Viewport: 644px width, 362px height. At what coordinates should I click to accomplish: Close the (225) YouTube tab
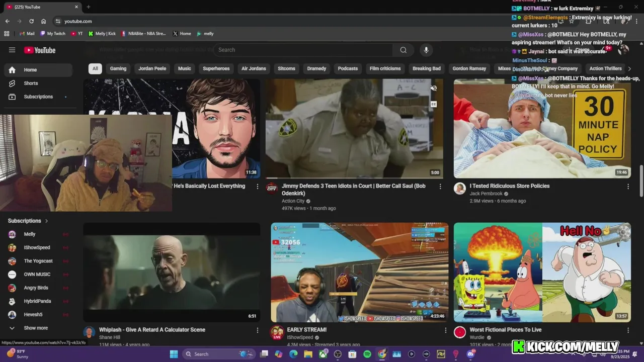click(x=76, y=7)
